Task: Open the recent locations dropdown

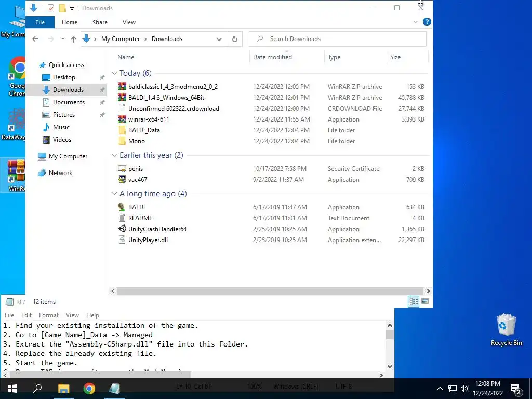Action: [x=63, y=39]
